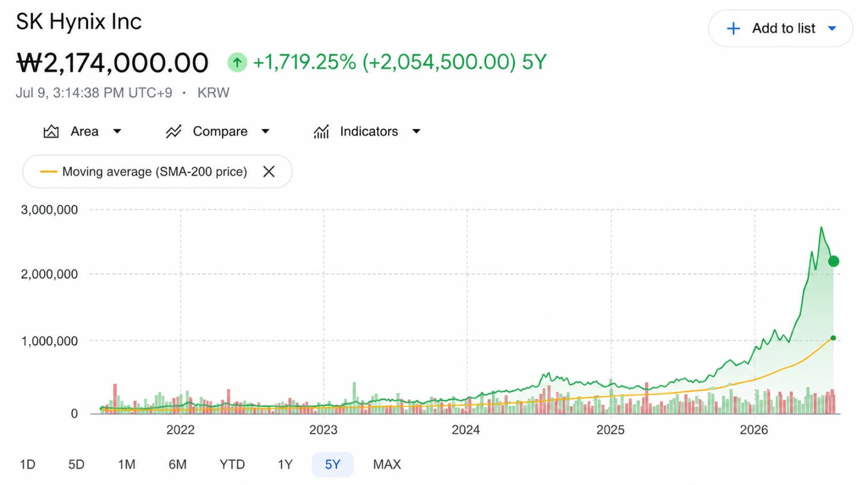This screenshot has height=485, width=868.
Task: Click the green up-arrow change icon
Action: point(237,62)
